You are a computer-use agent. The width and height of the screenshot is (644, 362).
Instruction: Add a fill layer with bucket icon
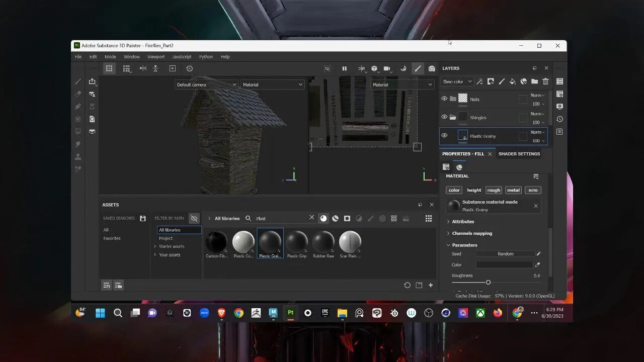pyautogui.click(x=512, y=81)
